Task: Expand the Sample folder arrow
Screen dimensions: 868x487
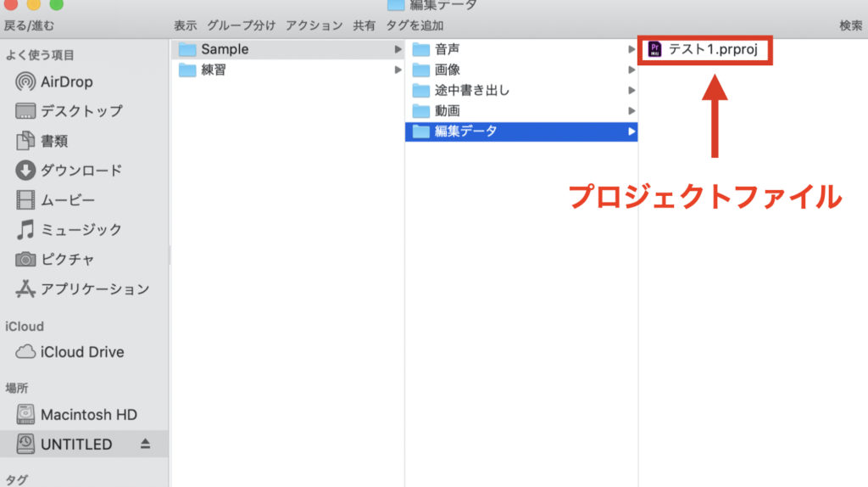Action: click(x=398, y=49)
